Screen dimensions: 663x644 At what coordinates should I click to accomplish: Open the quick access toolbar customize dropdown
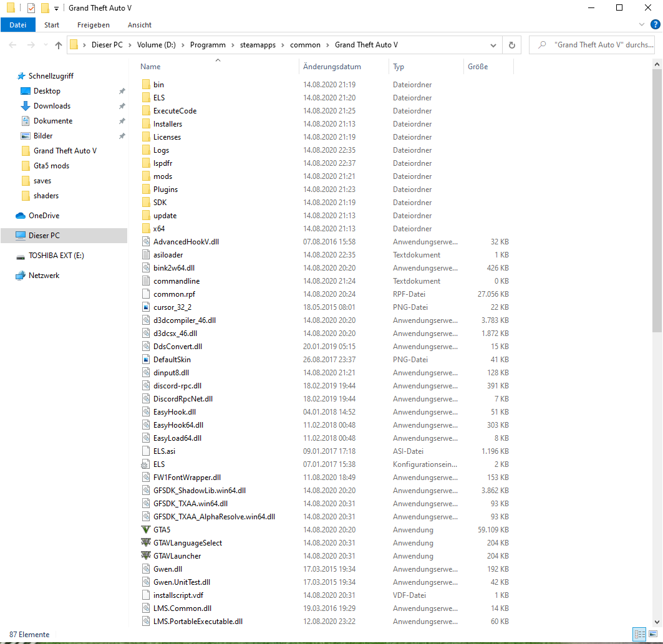click(x=56, y=9)
